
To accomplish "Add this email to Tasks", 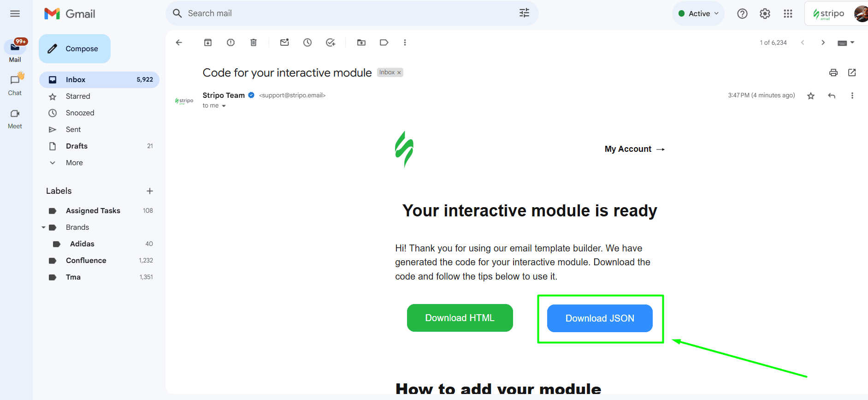I will tap(331, 42).
